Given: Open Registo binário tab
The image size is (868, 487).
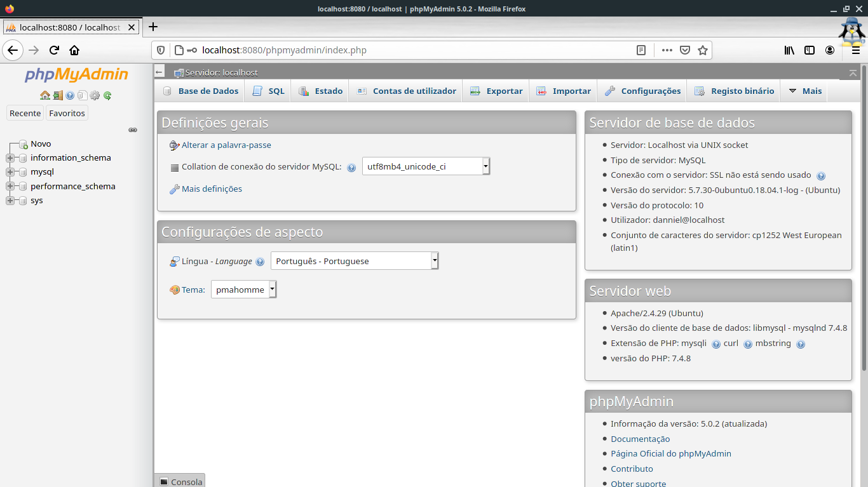Looking at the screenshot, I should pos(734,91).
